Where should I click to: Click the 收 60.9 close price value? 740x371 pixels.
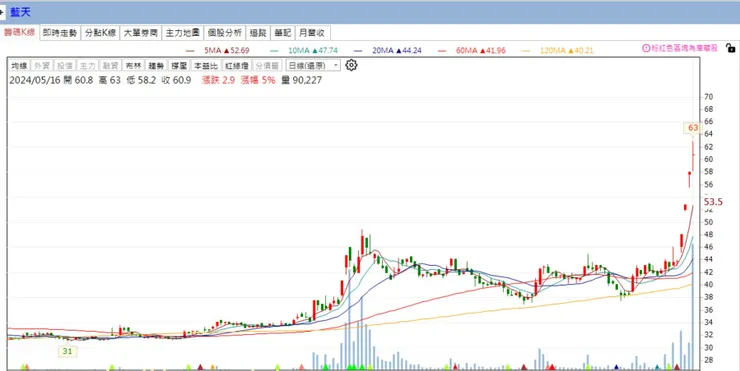point(176,80)
